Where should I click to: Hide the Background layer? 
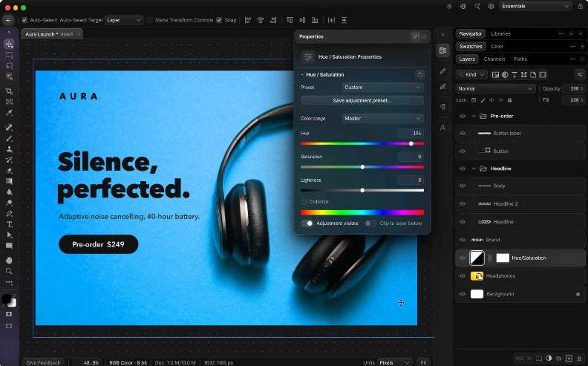(463, 294)
